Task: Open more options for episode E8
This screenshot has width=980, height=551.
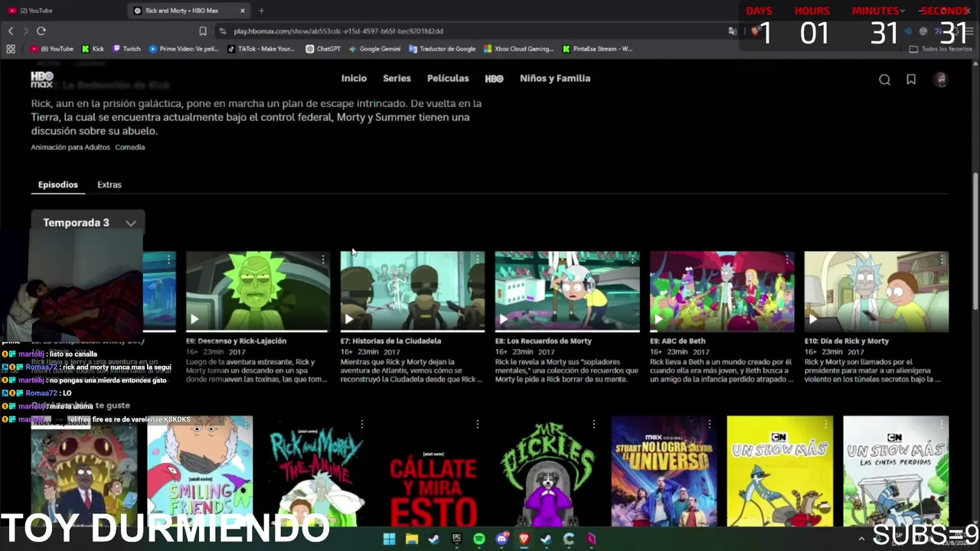Action: pyautogui.click(x=632, y=260)
